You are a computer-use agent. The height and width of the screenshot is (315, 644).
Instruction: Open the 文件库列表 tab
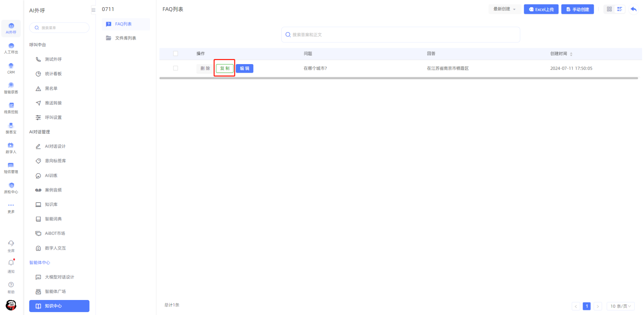tap(125, 38)
